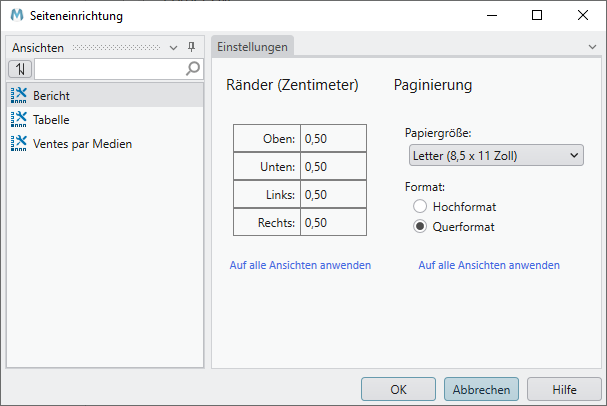
Task: Click the Ansichten search text field
Action: 110,69
